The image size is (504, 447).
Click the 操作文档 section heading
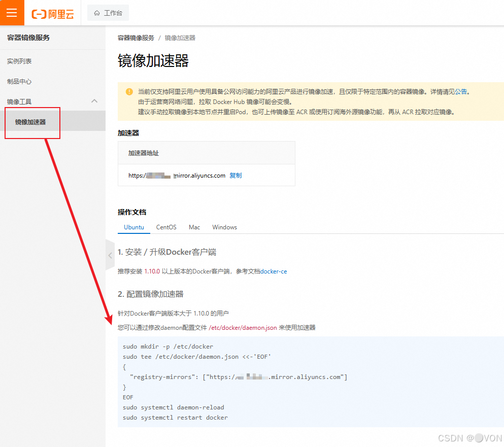(x=132, y=212)
